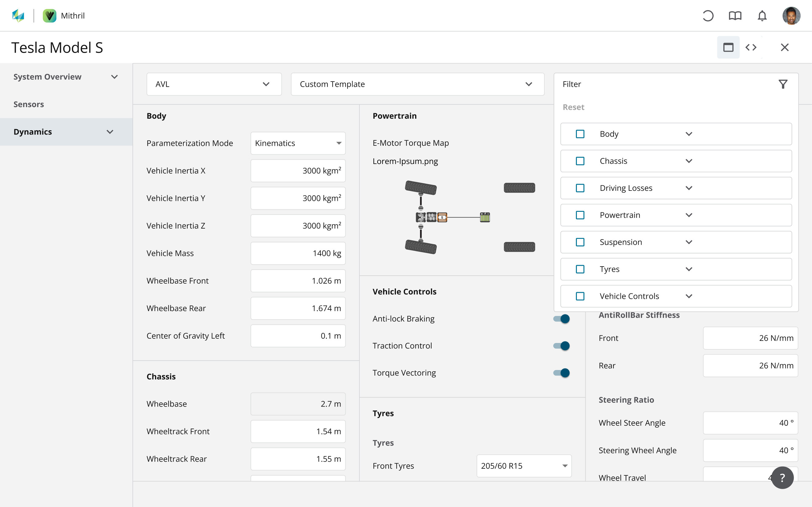Switch to code view icon
Viewport: 812px width, 507px height.
pyautogui.click(x=751, y=47)
